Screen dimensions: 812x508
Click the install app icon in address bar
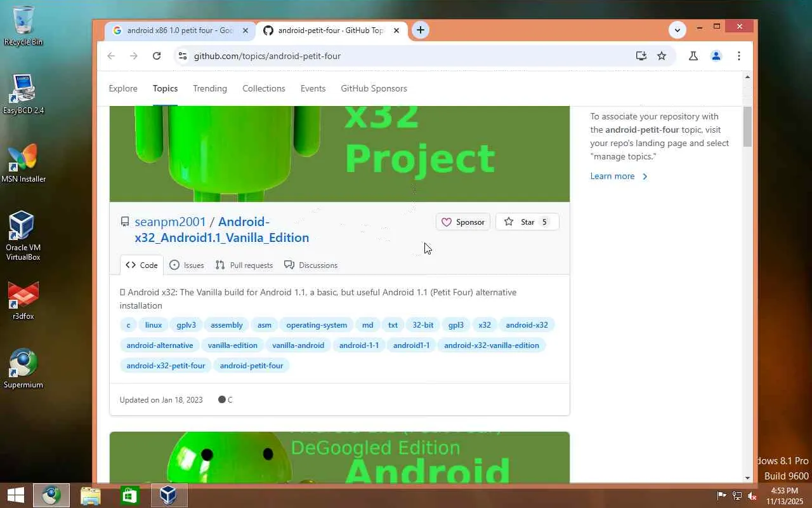641,56
